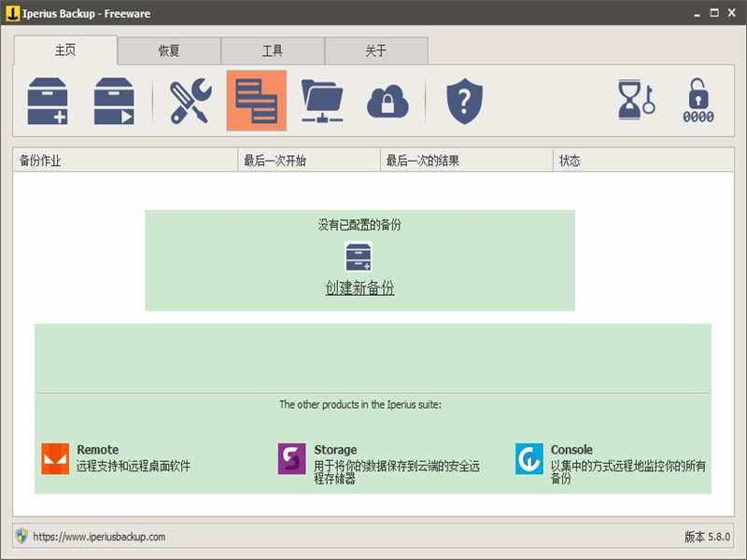
Task: Click the highlighted orange documents icon
Action: (256, 101)
